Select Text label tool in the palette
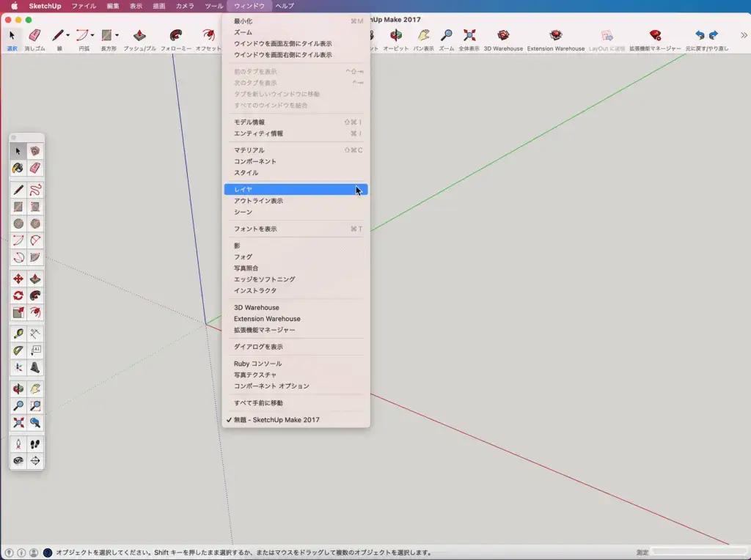 pos(35,350)
